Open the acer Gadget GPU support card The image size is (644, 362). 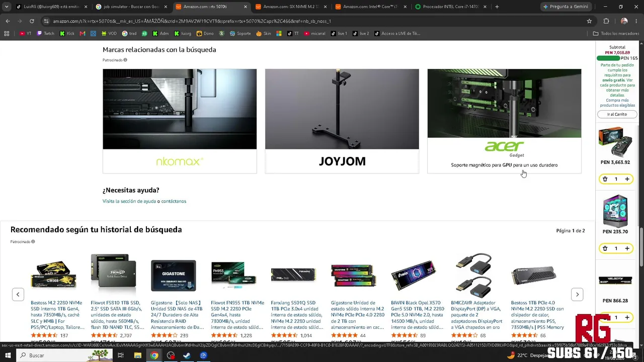point(504,121)
